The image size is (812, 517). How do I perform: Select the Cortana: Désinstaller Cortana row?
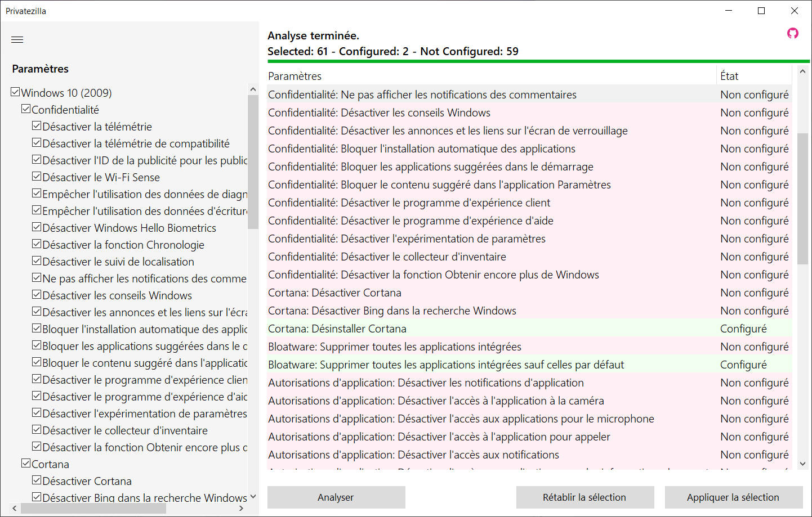[x=530, y=329]
